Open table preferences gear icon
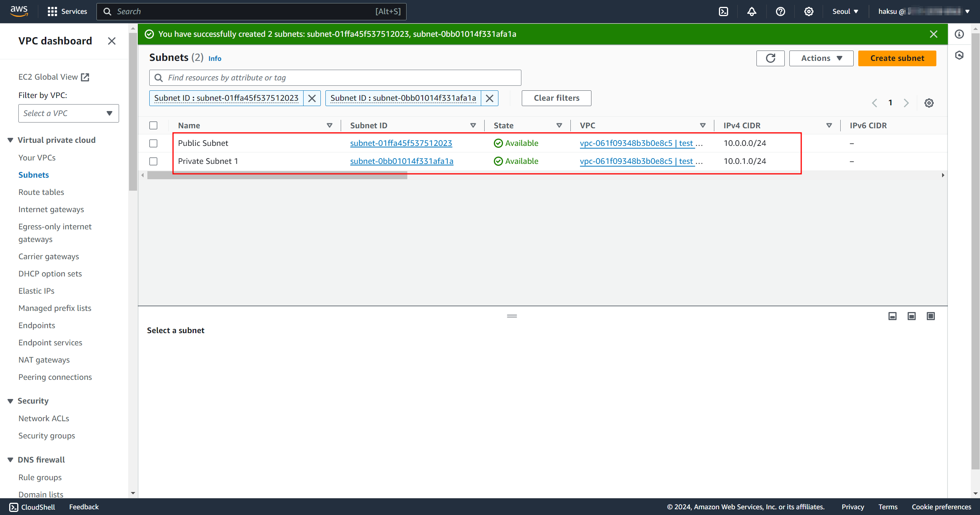980x515 pixels. 929,103
